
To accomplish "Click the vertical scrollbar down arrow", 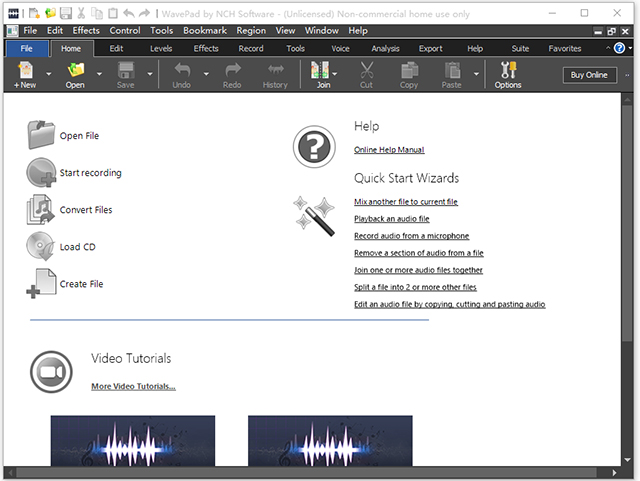I will click(x=627, y=460).
